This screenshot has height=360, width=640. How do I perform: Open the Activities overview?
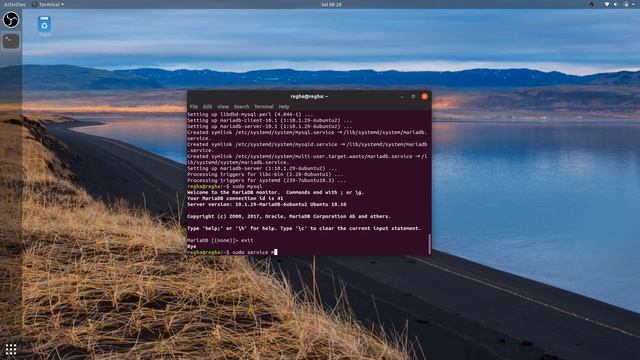click(x=15, y=4)
